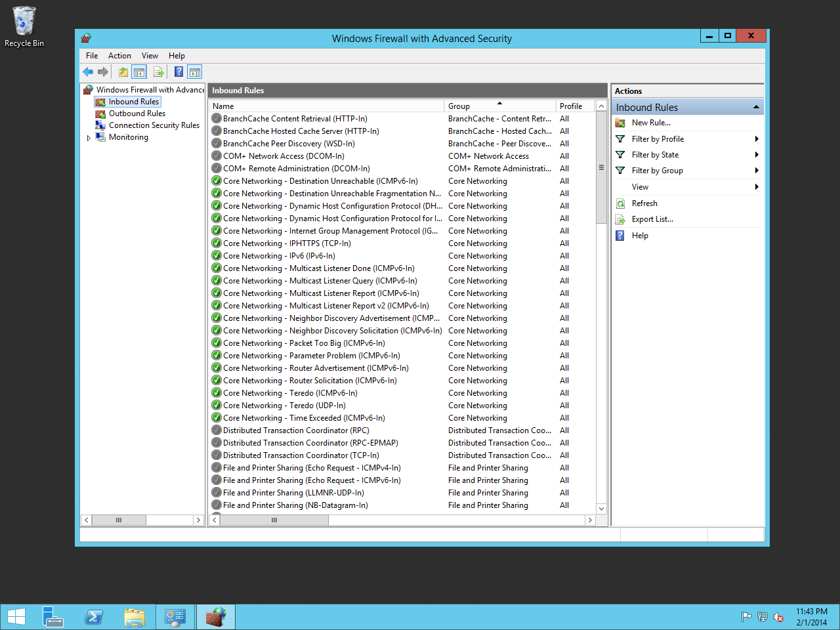Viewport: 840px width, 630px height.
Task: Click the Up One Level folder icon
Action: [x=123, y=72]
